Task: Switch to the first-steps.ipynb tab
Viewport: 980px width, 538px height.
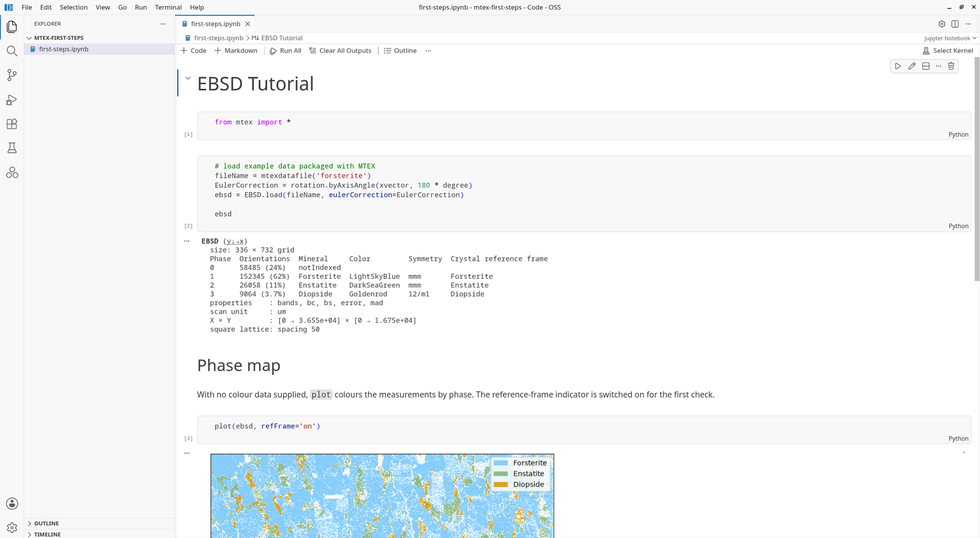Action: click(216, 24)
